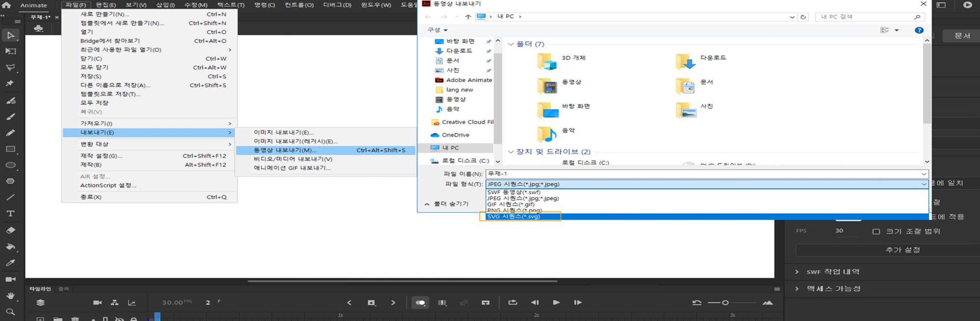Select the Free Transform tool in toolbox
Image resolution: width=980 pixels, height=321 pixels.
(10, 51)
